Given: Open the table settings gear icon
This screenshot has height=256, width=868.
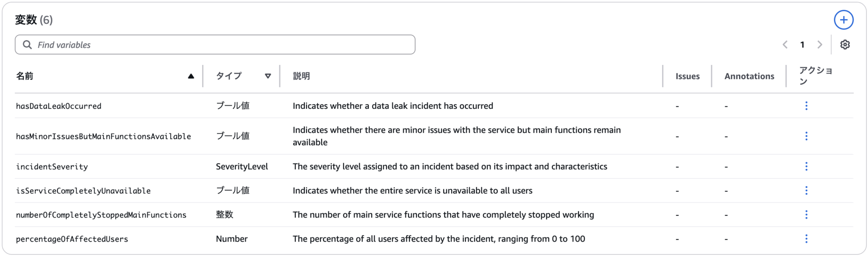Looking at the screenshot, I should pos(845,44).
